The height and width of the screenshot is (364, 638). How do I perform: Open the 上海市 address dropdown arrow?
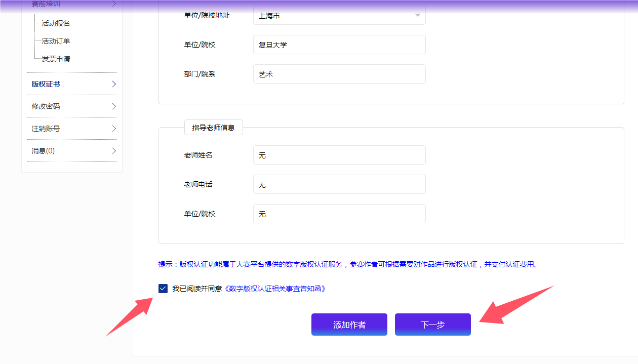tap(418, 16)
